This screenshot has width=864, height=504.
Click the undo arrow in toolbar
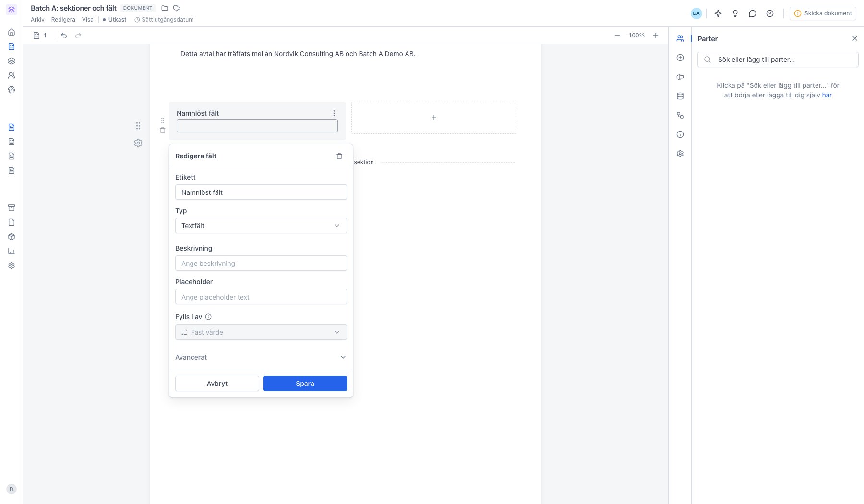[x=64, y=36]
